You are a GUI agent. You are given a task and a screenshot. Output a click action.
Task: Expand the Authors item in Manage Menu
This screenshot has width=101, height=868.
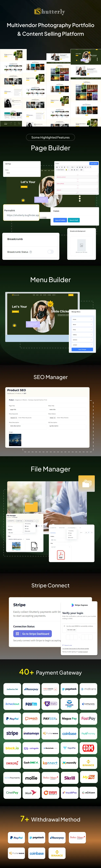pos(82,340)
